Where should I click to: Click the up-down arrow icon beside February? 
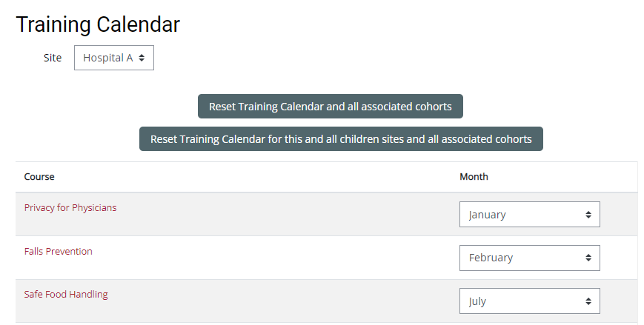click(x=588, y=258)
